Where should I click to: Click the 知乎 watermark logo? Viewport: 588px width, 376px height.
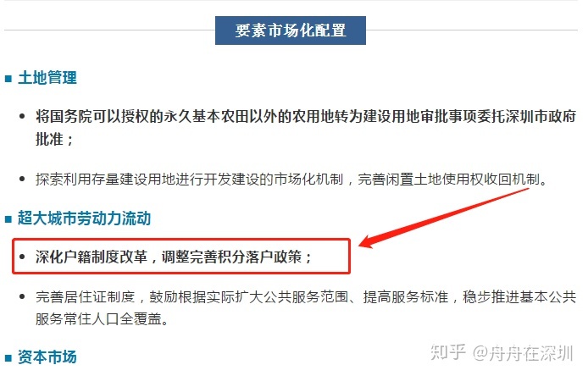pos(448,352)
